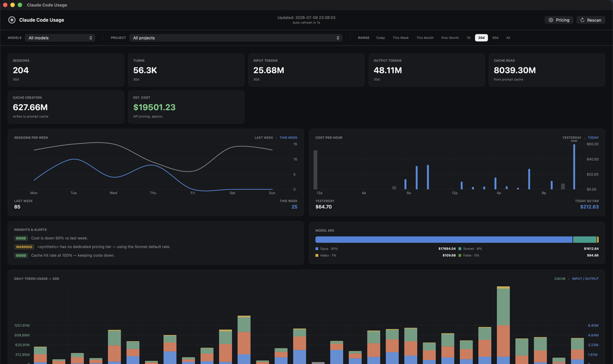Image resolution: width=613 pixels, height=364 pixels.
Task: Click the gear icon in Pricing button
Action: (551, 20)
